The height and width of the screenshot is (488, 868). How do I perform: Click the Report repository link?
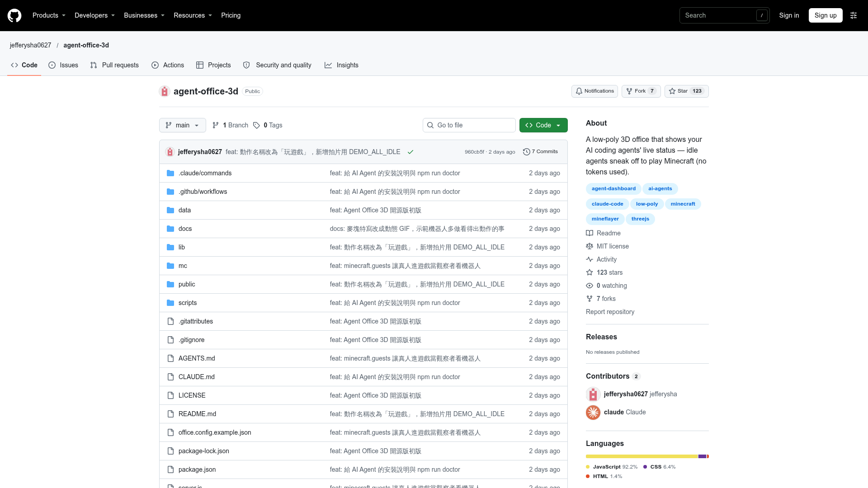coord(610,312)
